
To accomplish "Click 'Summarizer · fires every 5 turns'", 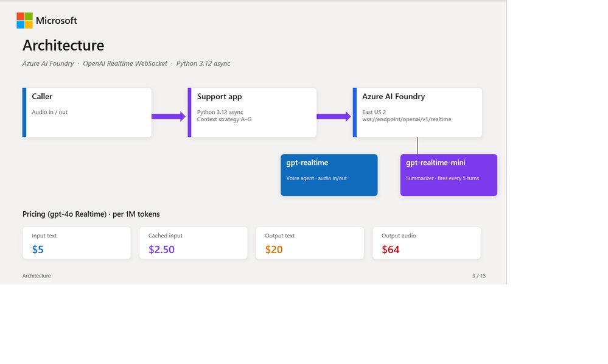I will coord(442,178).
